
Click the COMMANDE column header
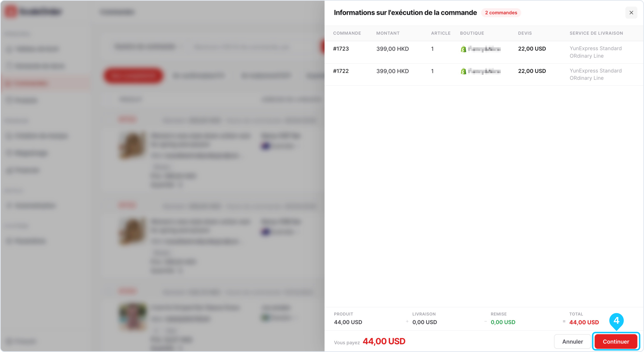(347, 33)
